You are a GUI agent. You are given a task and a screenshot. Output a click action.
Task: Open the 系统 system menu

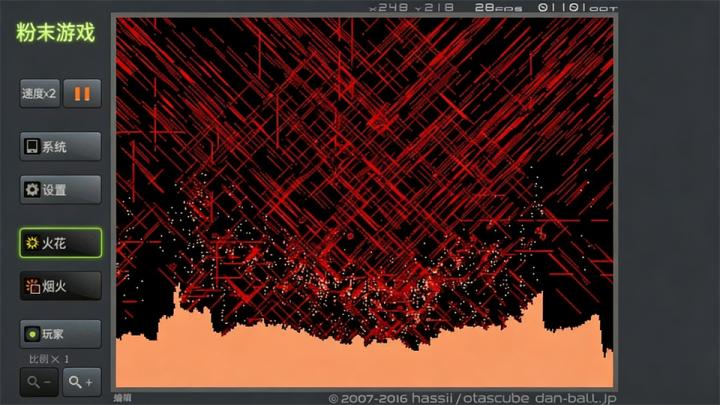click(61, 146)
